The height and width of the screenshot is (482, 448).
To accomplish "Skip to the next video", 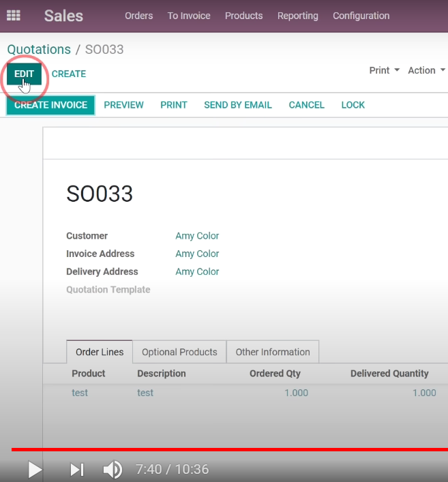I will point(77,470).
